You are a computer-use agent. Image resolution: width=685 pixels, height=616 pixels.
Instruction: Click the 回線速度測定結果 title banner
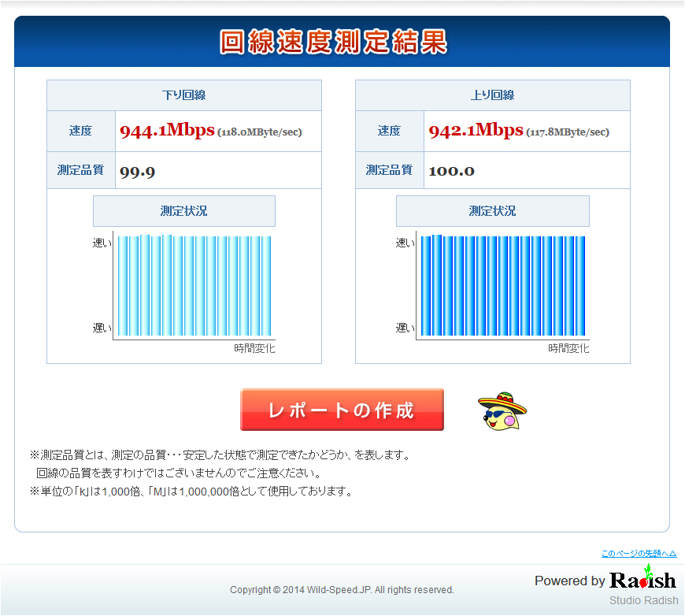pyautogui.click(x=334, y=43)
